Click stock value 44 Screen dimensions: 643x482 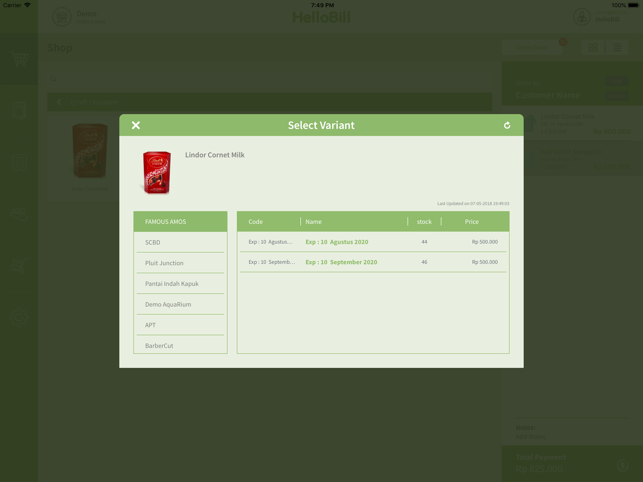click(x=424, y=242)
